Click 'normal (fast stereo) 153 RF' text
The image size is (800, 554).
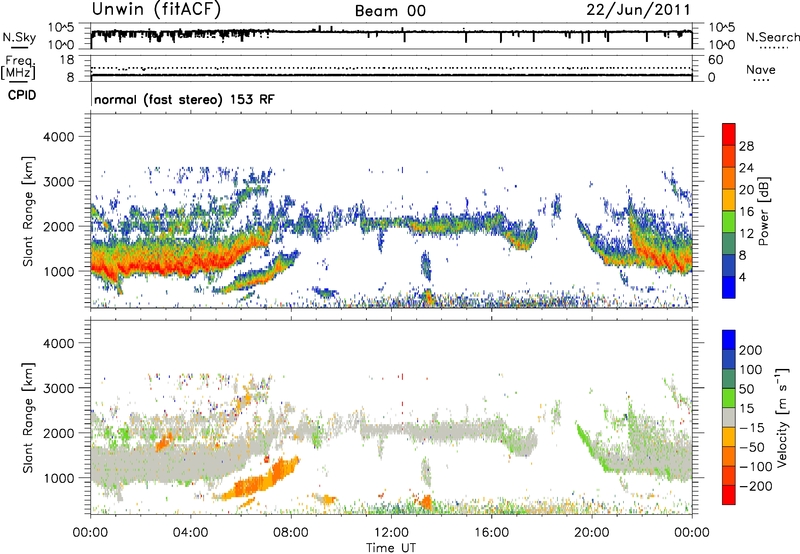184,99
